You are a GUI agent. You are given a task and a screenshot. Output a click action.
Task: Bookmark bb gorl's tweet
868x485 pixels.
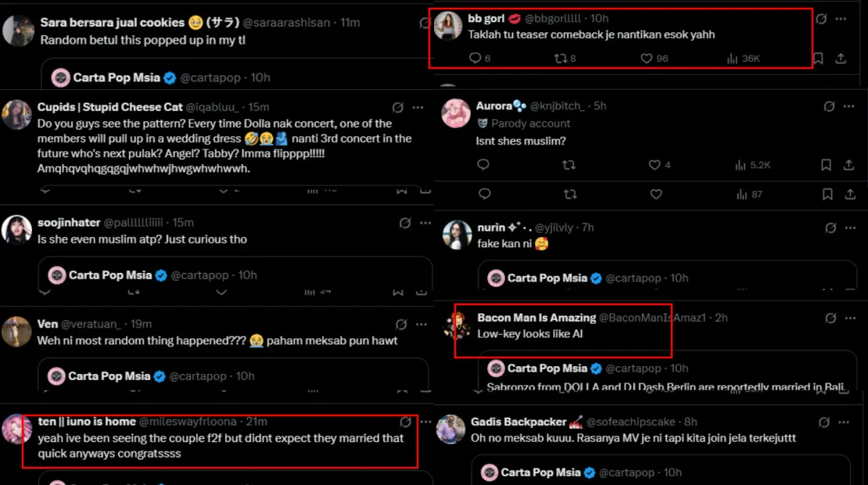coord(818,59)
